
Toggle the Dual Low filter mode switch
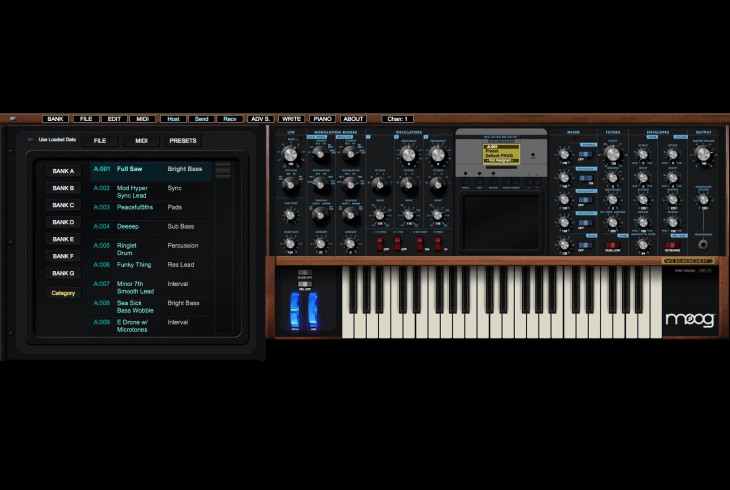[612, 245]
